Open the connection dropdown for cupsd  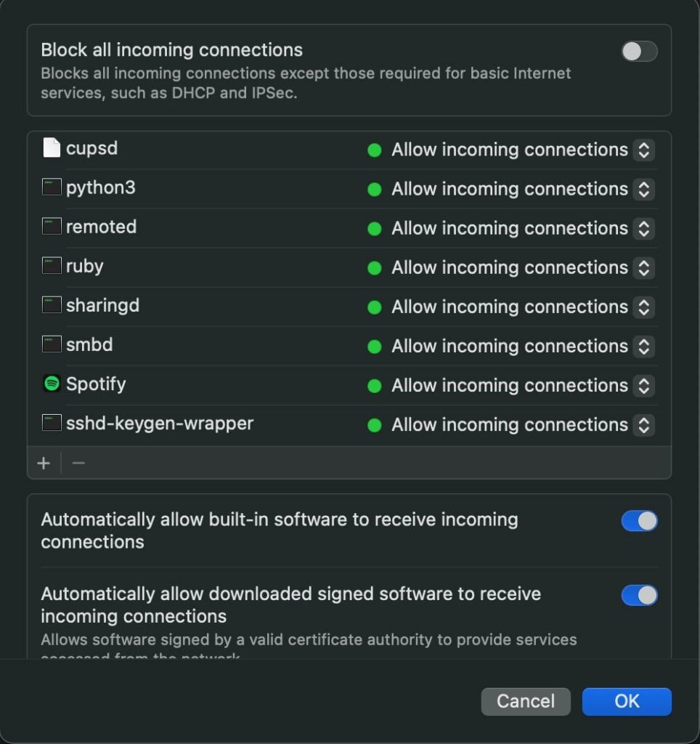(x=643, y=150)
